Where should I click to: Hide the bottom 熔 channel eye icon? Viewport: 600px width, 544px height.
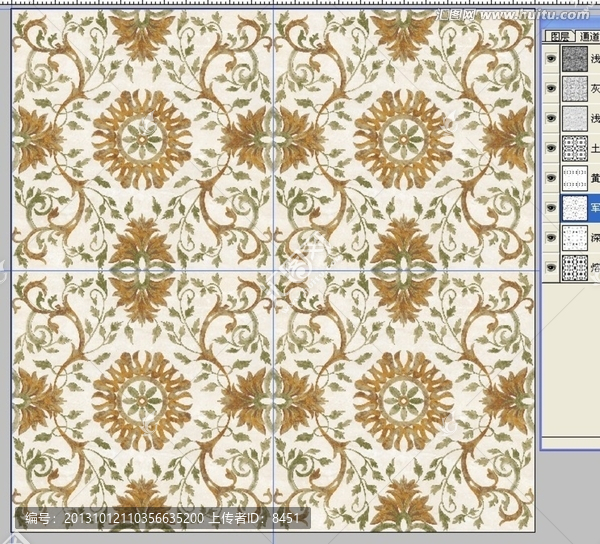(x=551, y=267)
